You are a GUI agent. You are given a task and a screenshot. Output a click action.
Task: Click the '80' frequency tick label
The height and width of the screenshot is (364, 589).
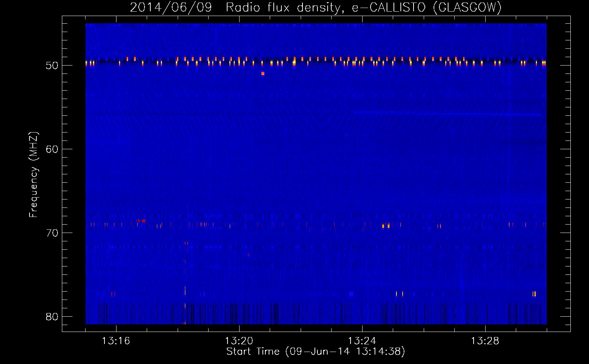52,317
